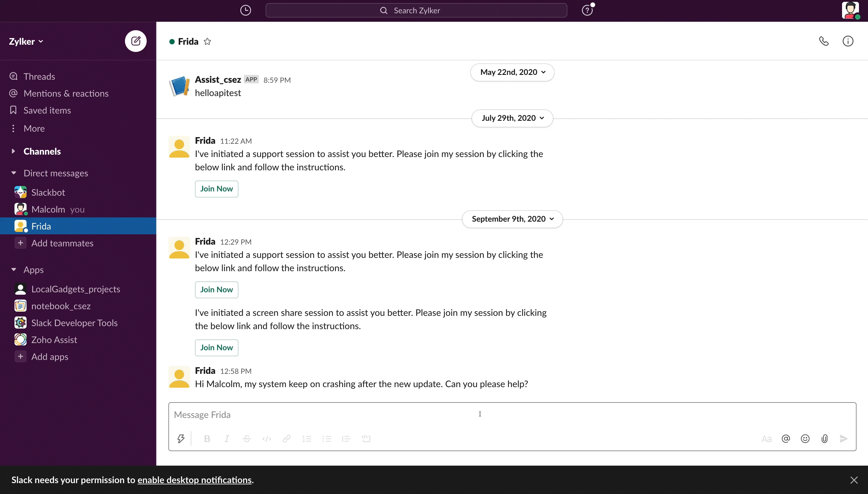Open the shortcuts lightning bolt menu
Screen dimensions: 868x494
click(181, 439)
